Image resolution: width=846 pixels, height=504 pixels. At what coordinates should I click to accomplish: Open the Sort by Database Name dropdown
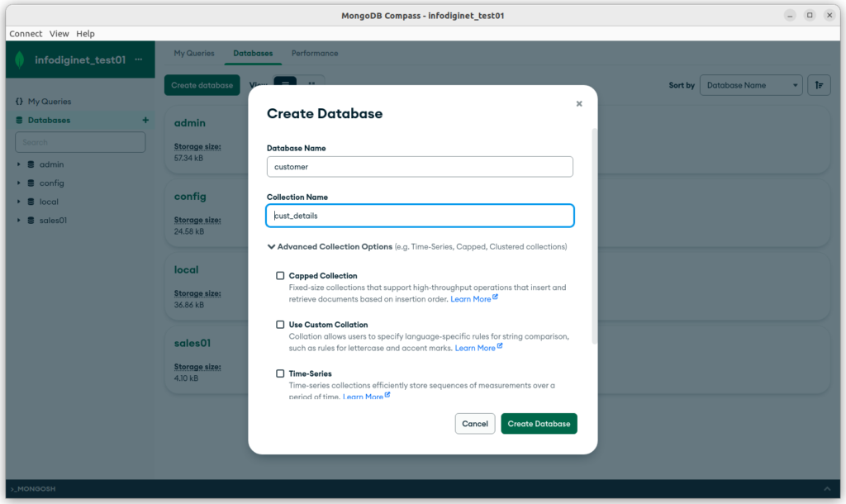point(751,85)
